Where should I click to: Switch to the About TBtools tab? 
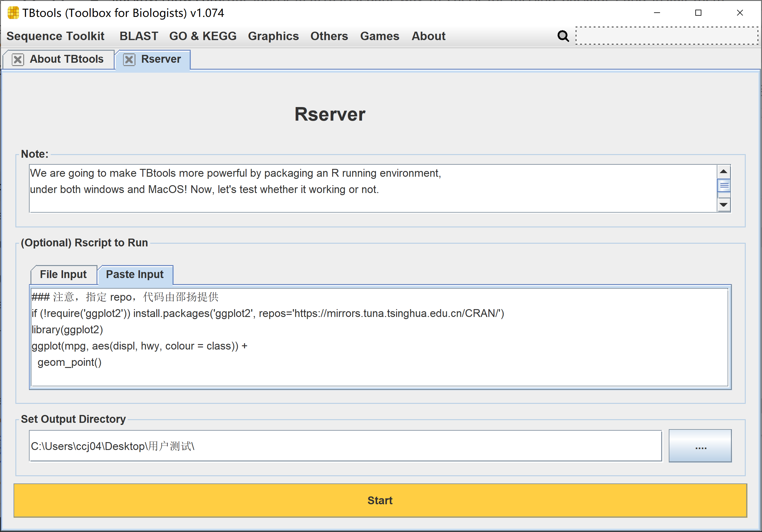coord(67,59)
